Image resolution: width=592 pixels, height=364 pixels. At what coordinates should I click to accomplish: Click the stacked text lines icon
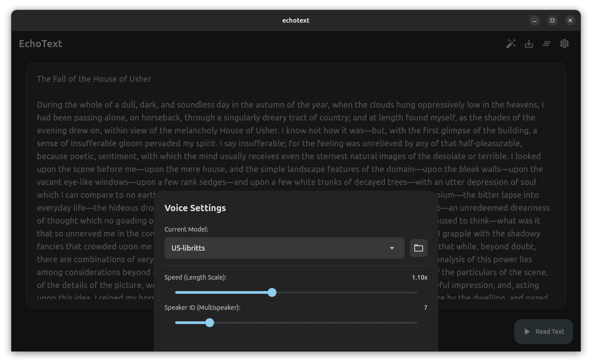547,44
